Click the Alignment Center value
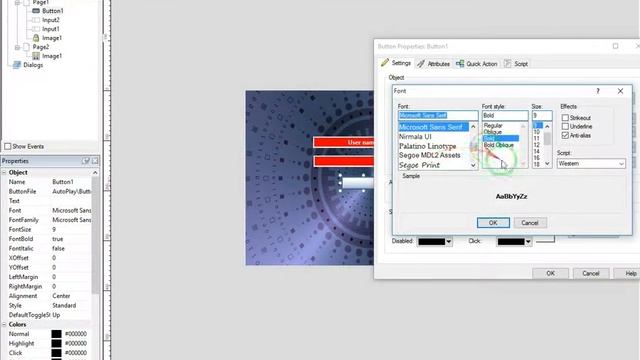The width and height of the screenshot is (640, 360). pyautogui.click(x=61, y=296)
